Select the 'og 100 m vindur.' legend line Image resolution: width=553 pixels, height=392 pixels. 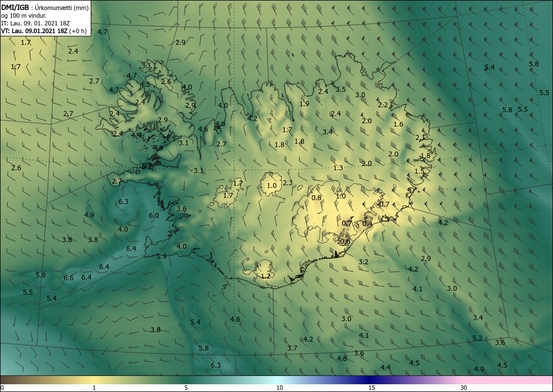click(24, 16)
